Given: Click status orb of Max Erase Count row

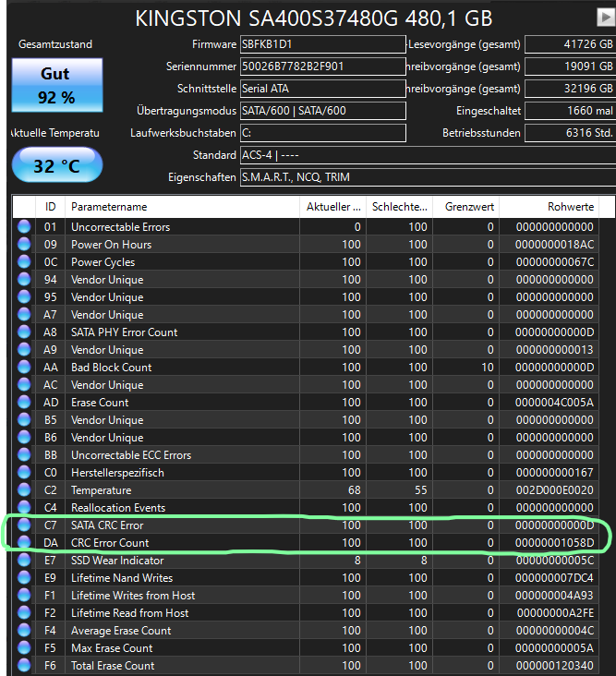Looking at the screenshot, I should (x=24, y=648).
